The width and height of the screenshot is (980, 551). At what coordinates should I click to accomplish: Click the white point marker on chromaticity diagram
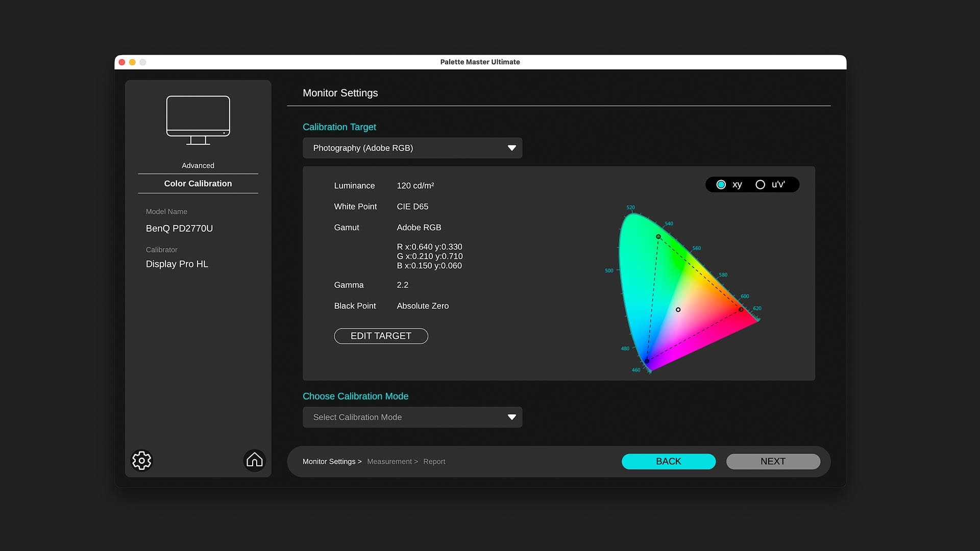pyautogui.click(x=678, y=310)
